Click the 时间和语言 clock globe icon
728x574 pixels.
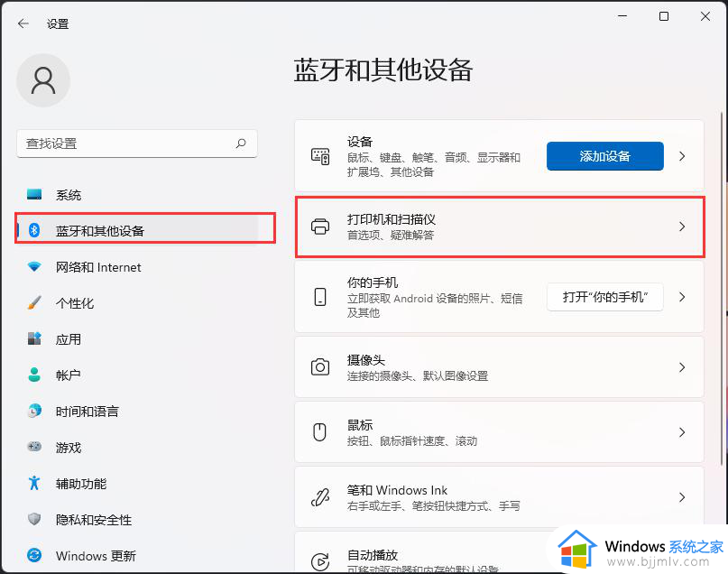pyautogui.click(x=34, y=411)
